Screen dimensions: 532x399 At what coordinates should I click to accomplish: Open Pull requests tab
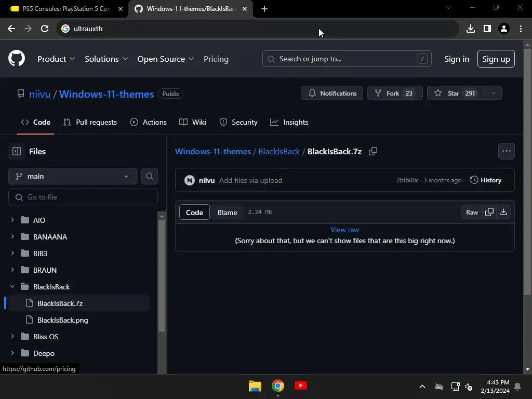(90, 122)
